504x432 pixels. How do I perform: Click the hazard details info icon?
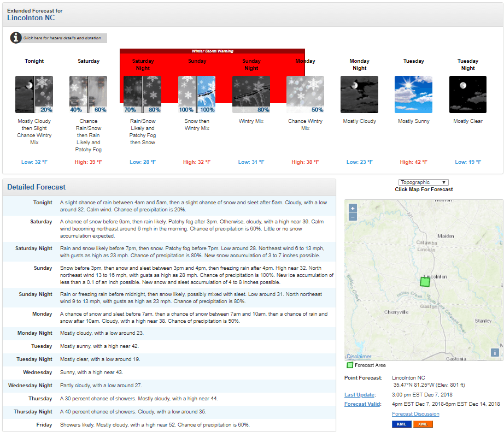(16, 38)
